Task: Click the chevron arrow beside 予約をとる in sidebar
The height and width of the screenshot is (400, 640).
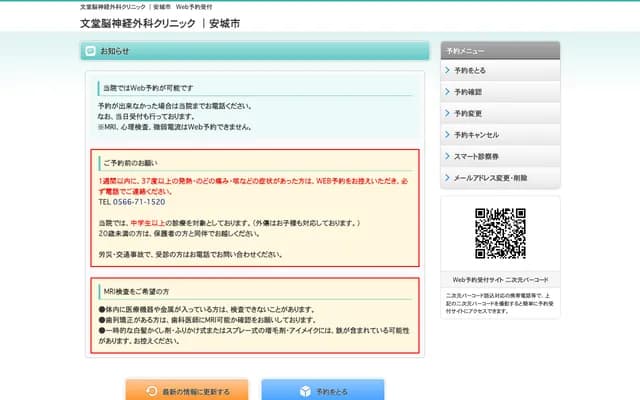Action: (x=447, y=71)
